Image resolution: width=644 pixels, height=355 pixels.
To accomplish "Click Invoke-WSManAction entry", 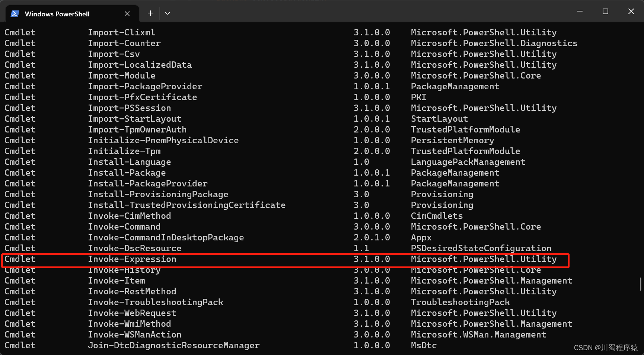I will (135, 335).
